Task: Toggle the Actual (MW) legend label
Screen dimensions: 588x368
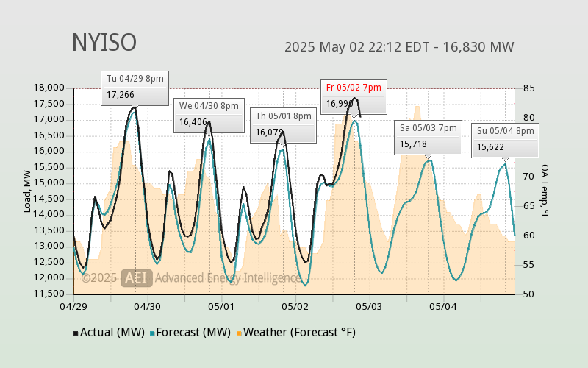Action: 112,333
